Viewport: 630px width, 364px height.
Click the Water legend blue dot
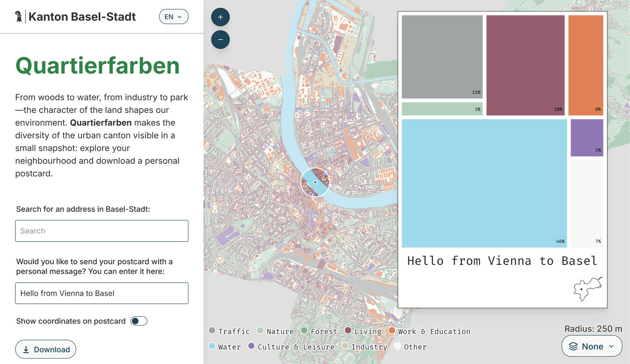tap(212, 346)
